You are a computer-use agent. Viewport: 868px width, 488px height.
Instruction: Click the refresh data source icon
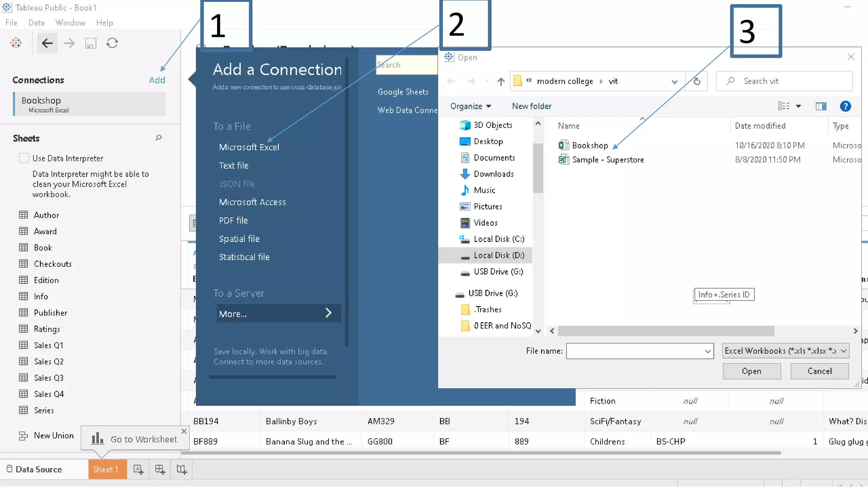112,43
